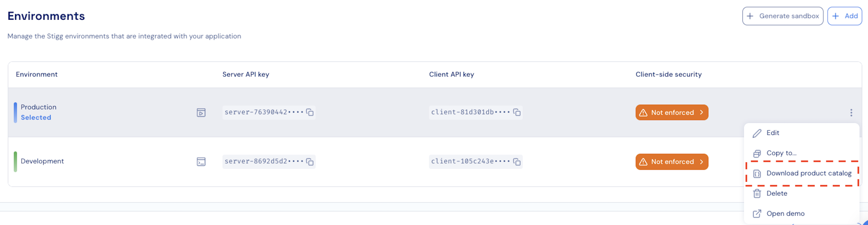Copy the Development client API key

516,162
